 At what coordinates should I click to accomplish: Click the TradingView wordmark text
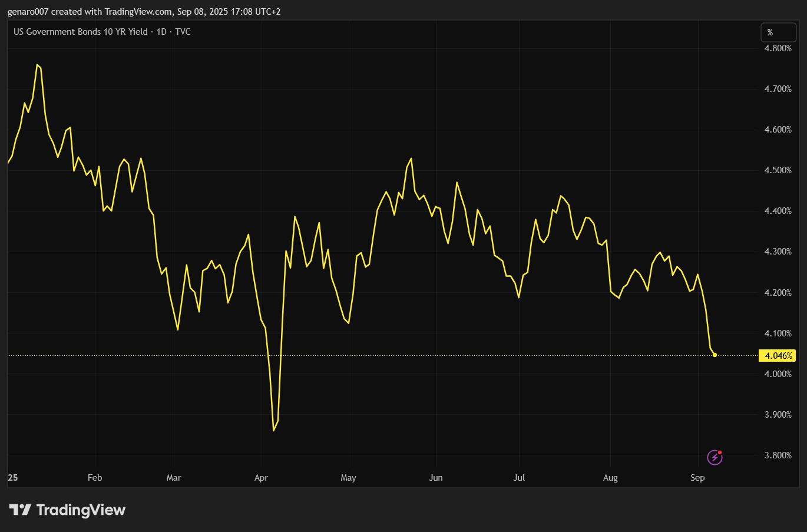pos(81,510)
